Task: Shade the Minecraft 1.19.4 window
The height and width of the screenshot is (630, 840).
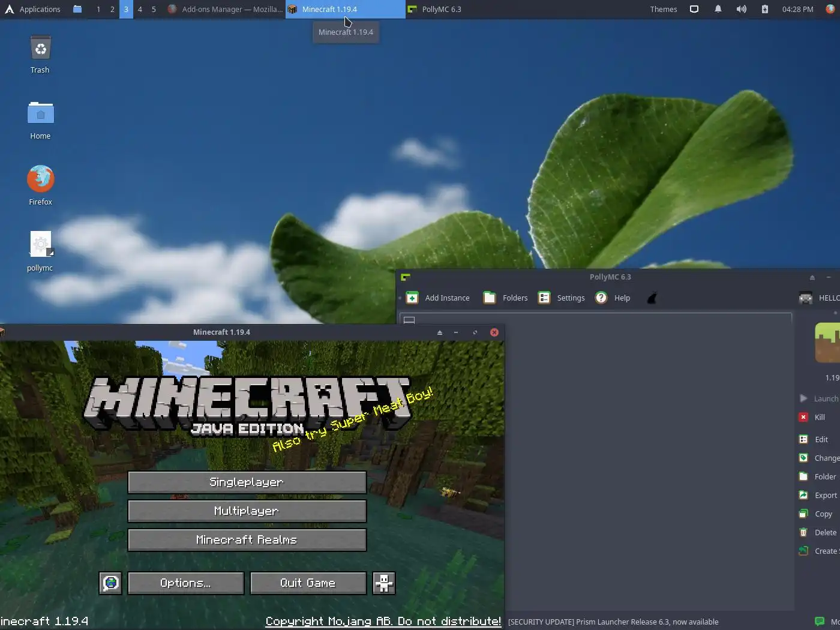Action: coord(440,332)
